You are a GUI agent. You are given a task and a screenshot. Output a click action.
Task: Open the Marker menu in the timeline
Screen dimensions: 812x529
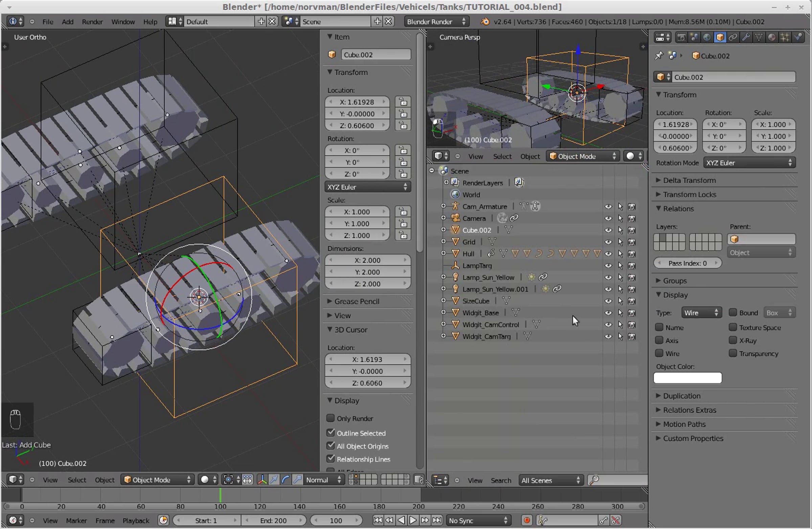pos(76,521)
